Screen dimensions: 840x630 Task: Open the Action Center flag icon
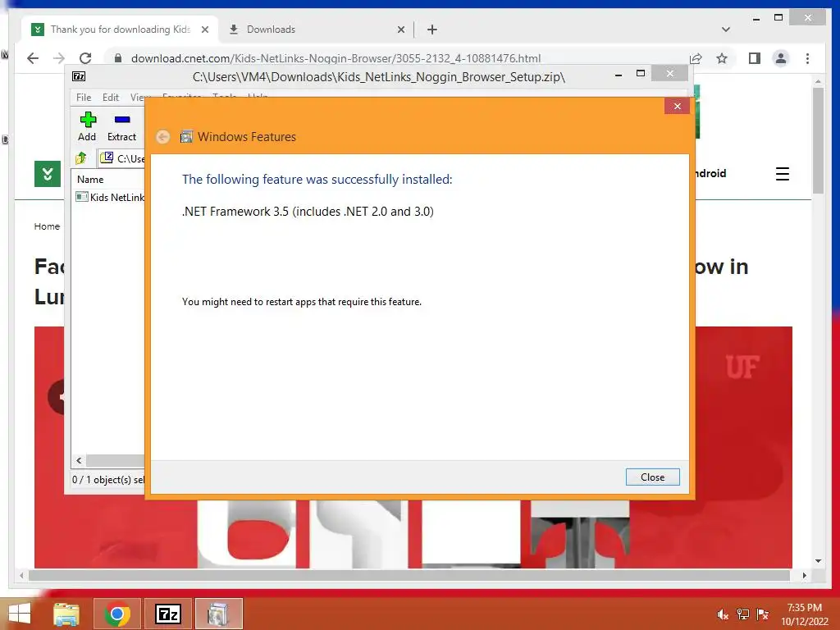(762, 614)
